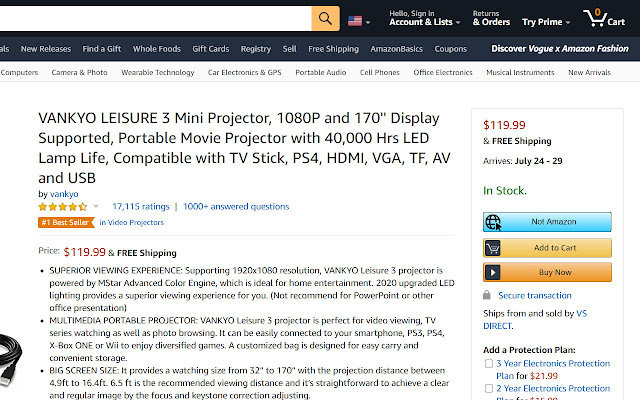
Task: Check the 3 Year Electronics Protection Plan
Action: [x=489, y=362]
